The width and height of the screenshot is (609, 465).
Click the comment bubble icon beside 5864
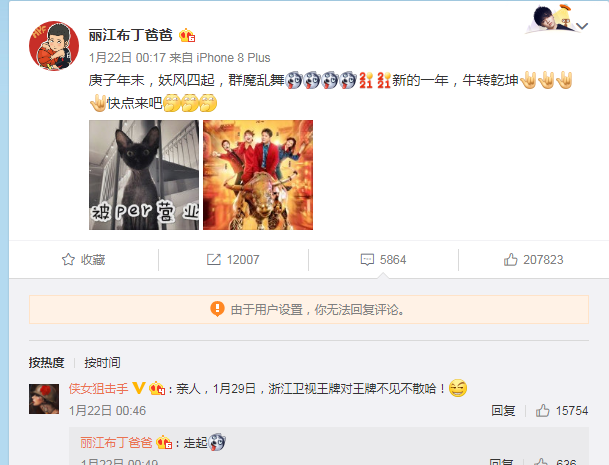[x=367, y=259]
